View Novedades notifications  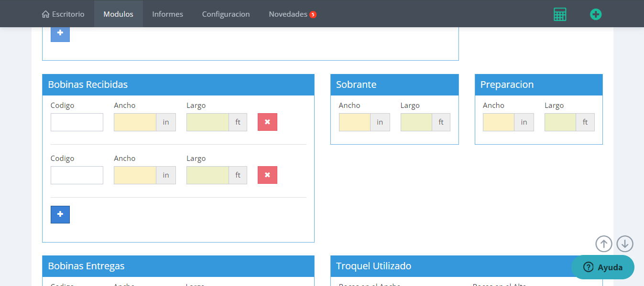pyautogui.click(x=292, y=14)
